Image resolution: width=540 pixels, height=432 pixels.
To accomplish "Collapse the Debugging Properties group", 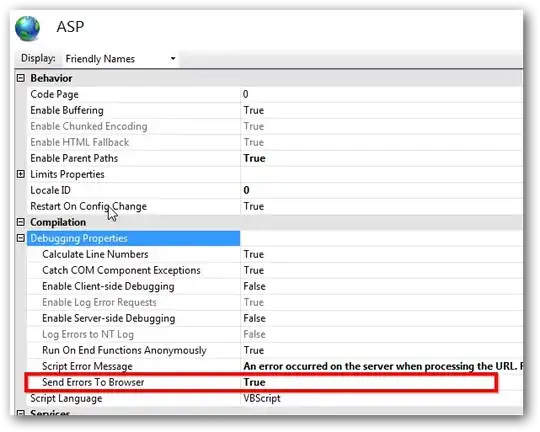I will click(x=21, y=238).
